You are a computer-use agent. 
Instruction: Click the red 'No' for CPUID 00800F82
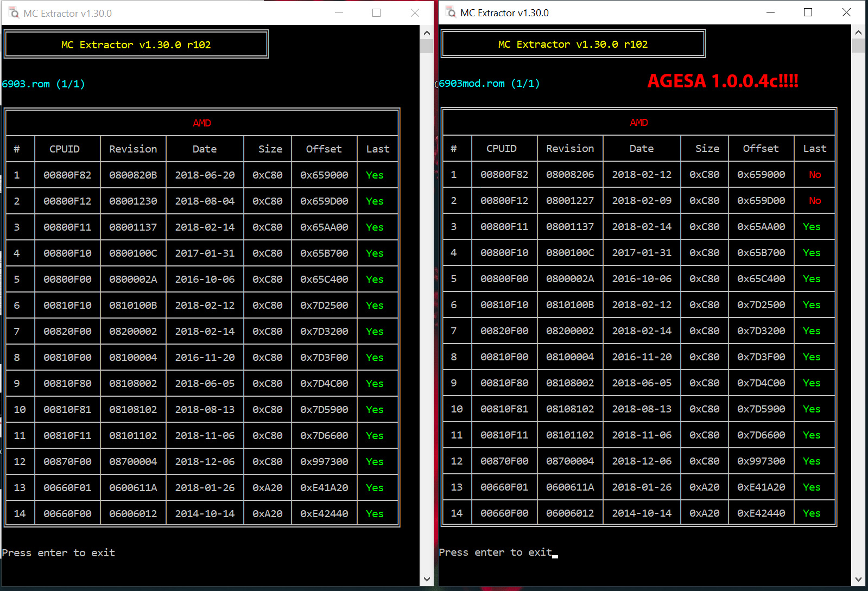tap(815, 175)
